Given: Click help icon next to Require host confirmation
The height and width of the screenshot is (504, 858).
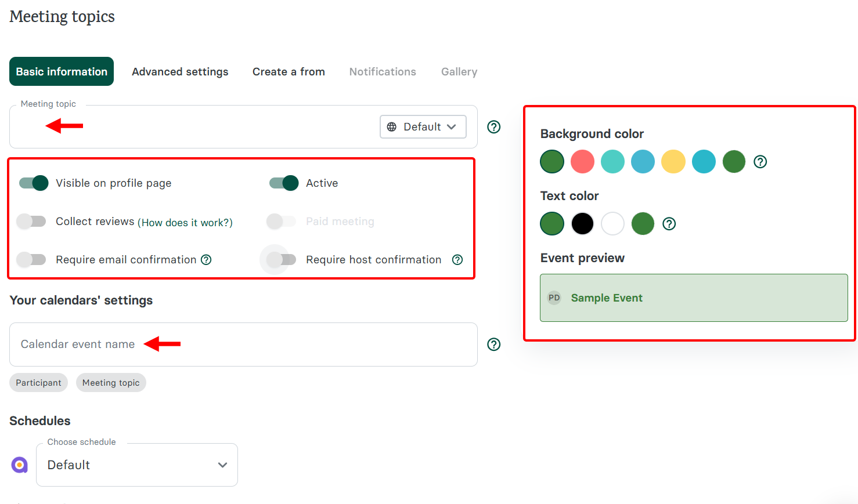Looking at the screenshot, I should [x=457, y=260].
